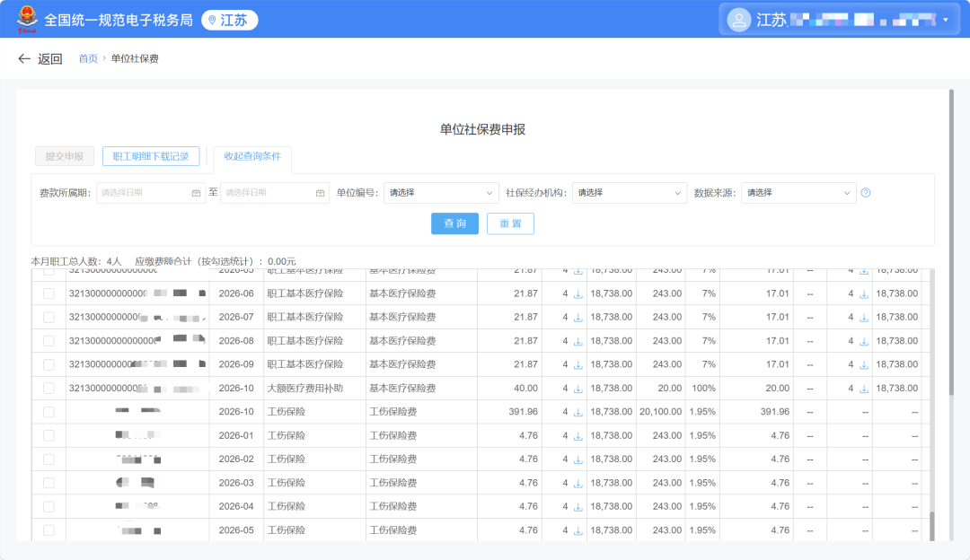This screenshot has width=970, height=560.
Task: Tick the checkbox of 2026-09 职工基本医疗保险 row
Action: pyautogui.click(x=48, y=364)
